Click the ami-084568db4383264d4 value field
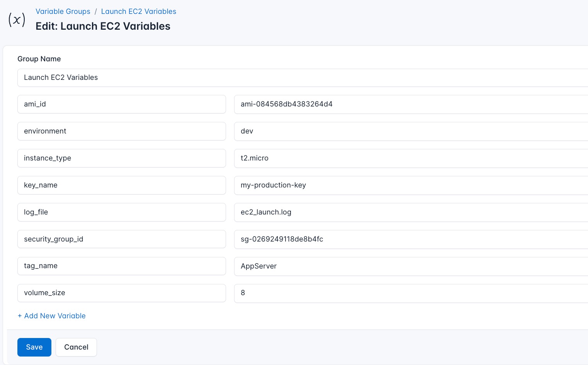 348,104
